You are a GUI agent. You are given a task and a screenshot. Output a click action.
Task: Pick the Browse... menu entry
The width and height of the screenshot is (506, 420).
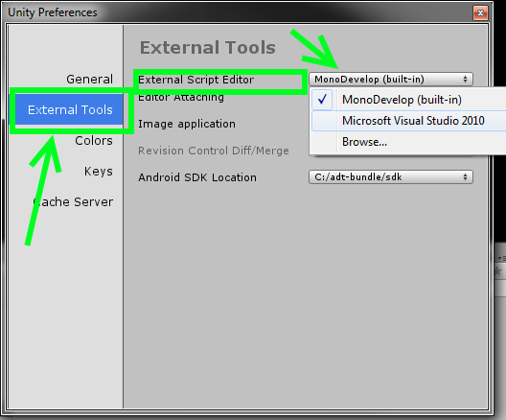pyautogui.click(x=408, y=142)
